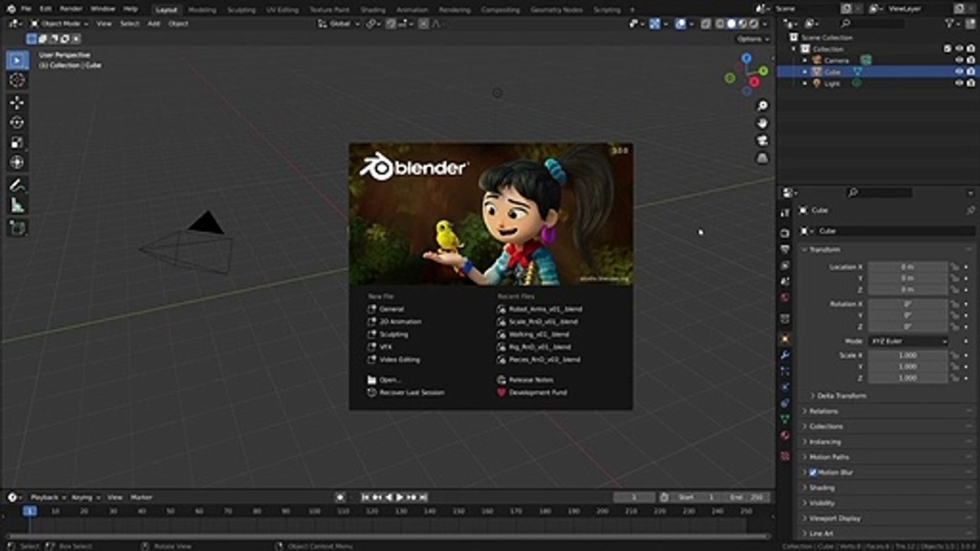Image resolution: width=980 pixels, height=551 pixels.
Task: Open the Global transform orientation dropdown
Action: 338,24
